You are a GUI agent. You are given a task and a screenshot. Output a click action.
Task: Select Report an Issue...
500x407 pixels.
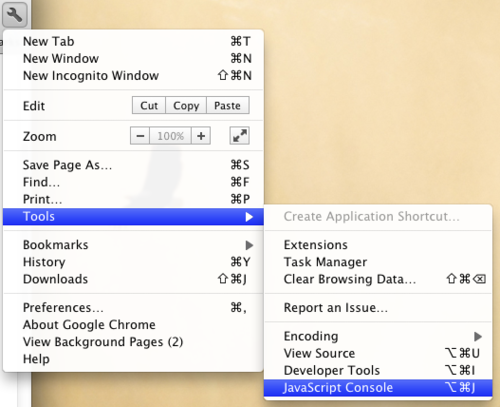coord(378,308)
